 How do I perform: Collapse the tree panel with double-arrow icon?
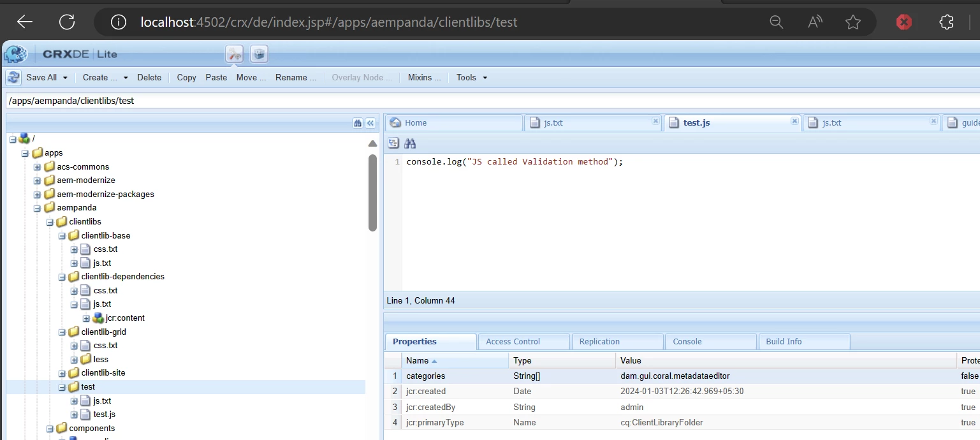click(370, 123)
